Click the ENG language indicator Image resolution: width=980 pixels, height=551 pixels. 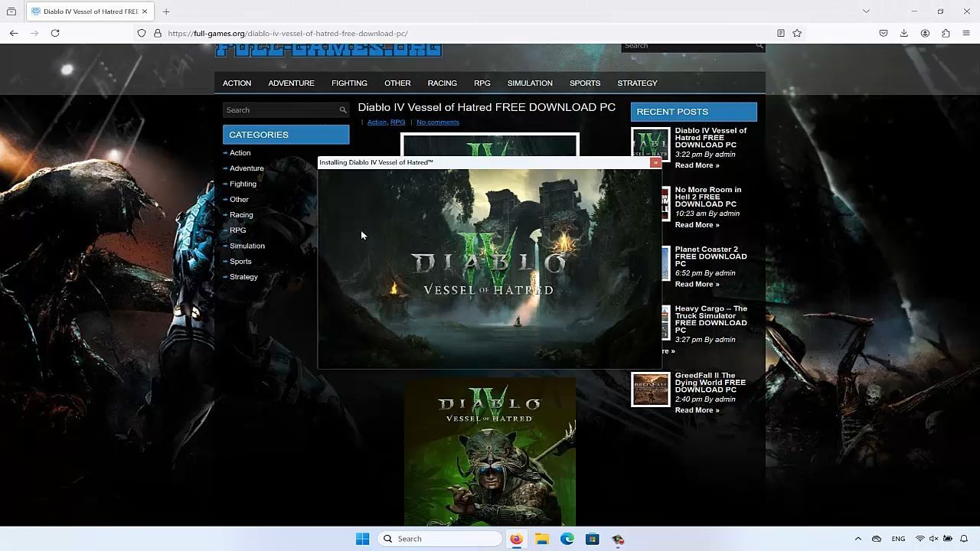[x=898, y=539]
